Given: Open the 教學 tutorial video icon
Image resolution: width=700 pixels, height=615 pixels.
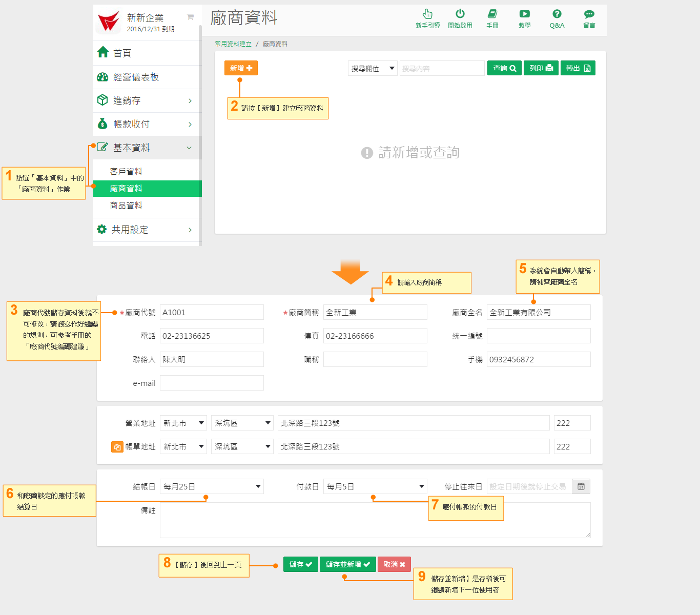Looking at the screenshot, I should [x=524, y=14].
